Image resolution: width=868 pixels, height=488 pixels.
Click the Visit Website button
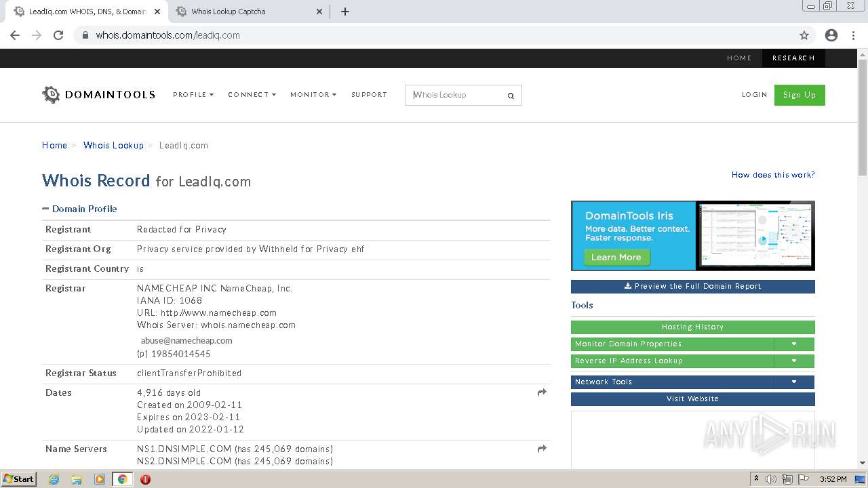693,399
